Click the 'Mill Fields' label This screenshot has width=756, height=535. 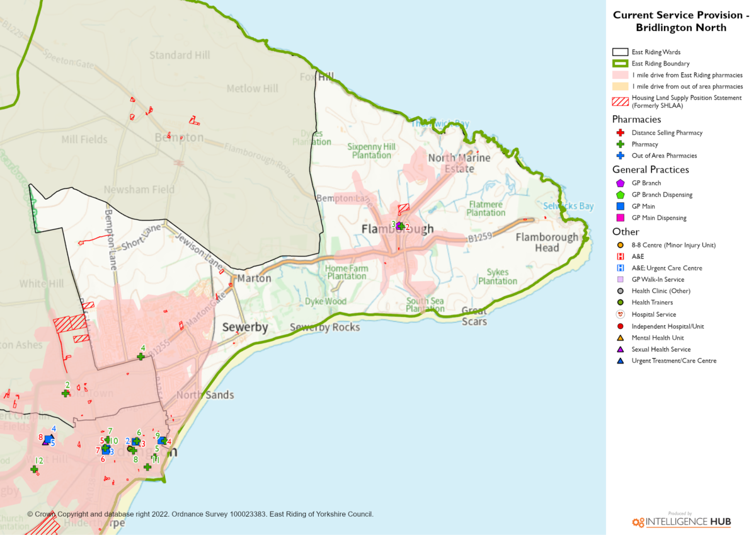click(84, 139)
